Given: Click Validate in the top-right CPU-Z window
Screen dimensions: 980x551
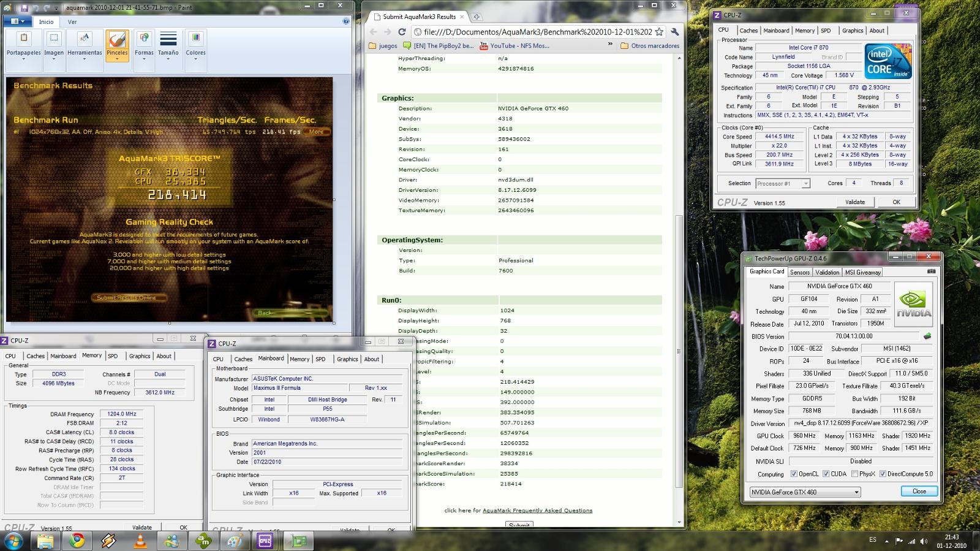Looking at the screenshot, I should tap(854, 202).
